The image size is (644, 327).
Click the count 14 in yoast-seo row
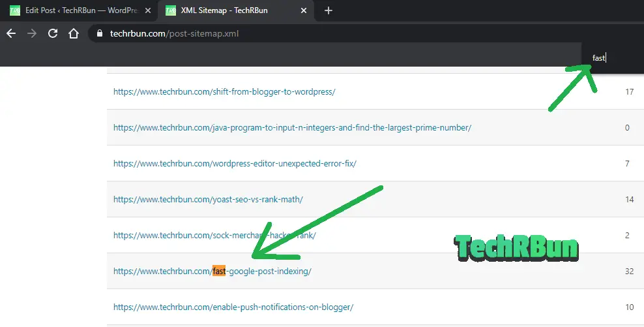[629, 200]
